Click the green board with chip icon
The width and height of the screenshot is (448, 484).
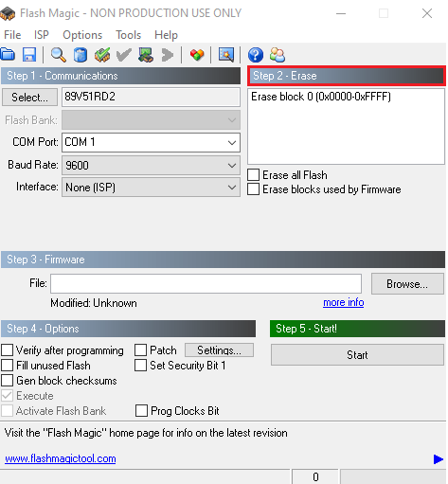point(146,55)
